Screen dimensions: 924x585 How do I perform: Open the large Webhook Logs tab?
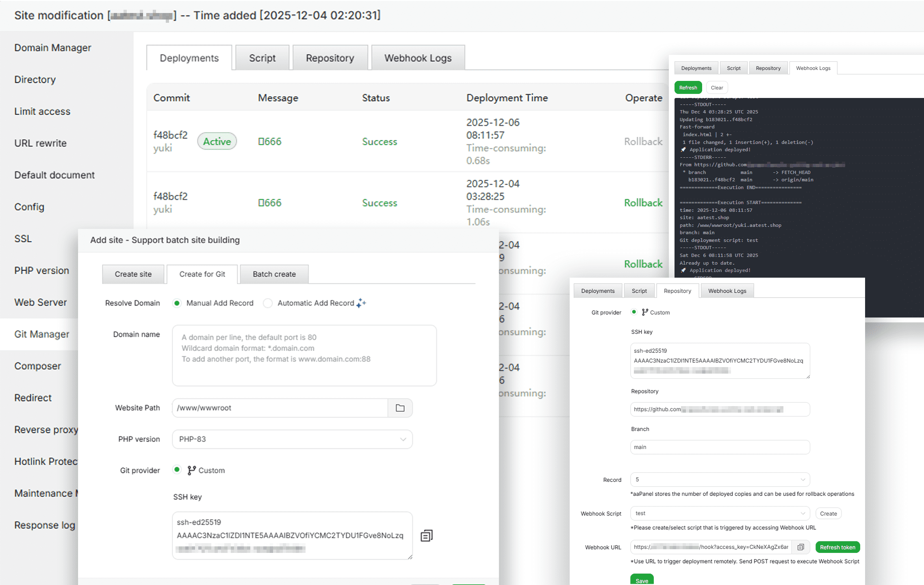tap(418, 58)
